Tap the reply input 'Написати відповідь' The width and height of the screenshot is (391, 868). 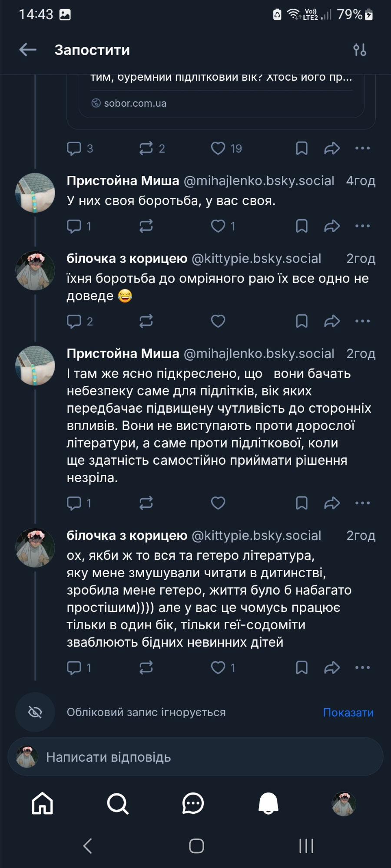point(195,757)
